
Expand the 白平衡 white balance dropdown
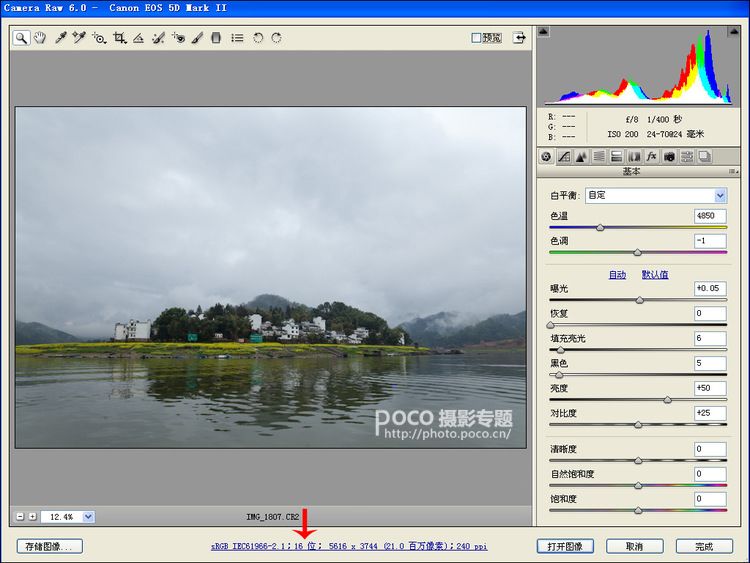tap(720, 195)
